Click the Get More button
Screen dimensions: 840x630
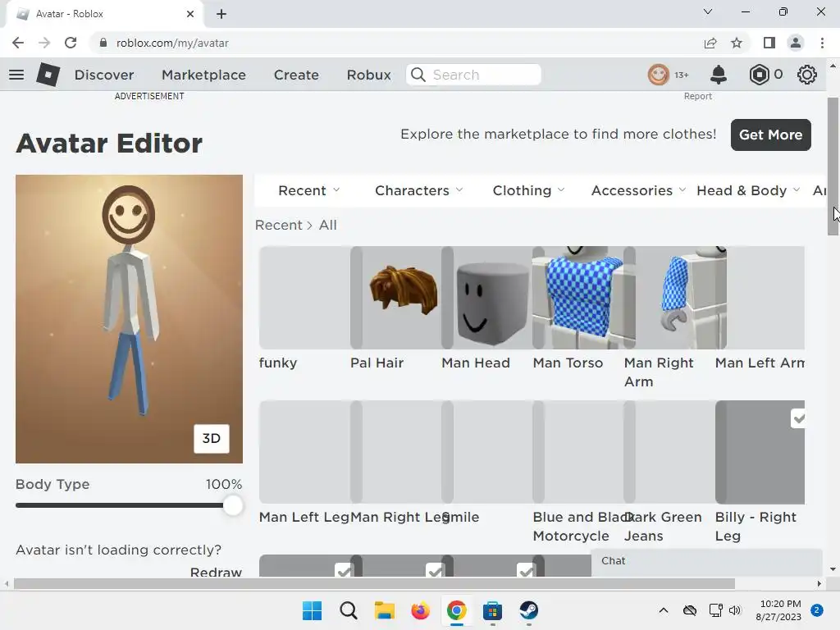pyautogui.click(x=771, y=135)
